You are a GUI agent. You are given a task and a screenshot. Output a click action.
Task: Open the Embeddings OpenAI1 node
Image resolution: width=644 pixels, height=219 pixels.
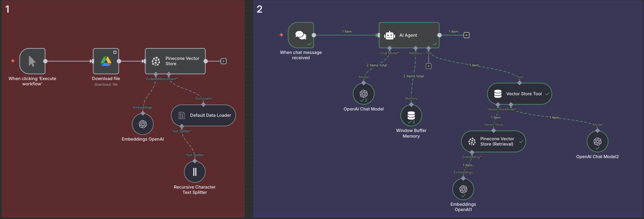coord(463,189)
